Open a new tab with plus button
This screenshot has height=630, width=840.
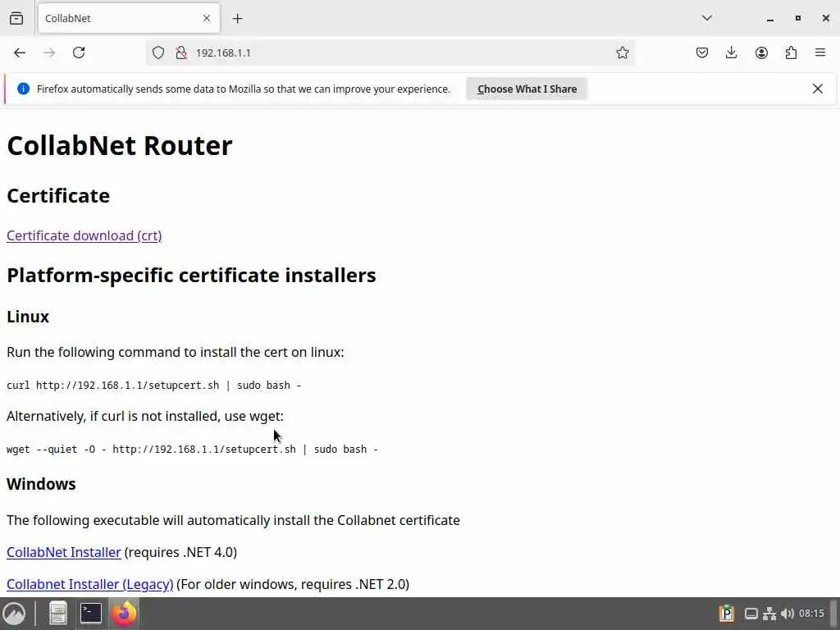pos(237,19)
